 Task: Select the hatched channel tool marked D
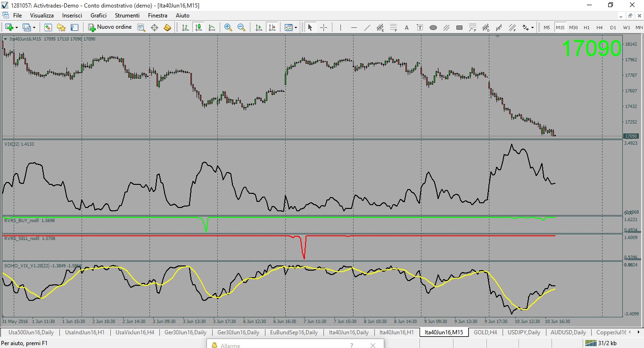pyautogui.click(x=486, y=27)
